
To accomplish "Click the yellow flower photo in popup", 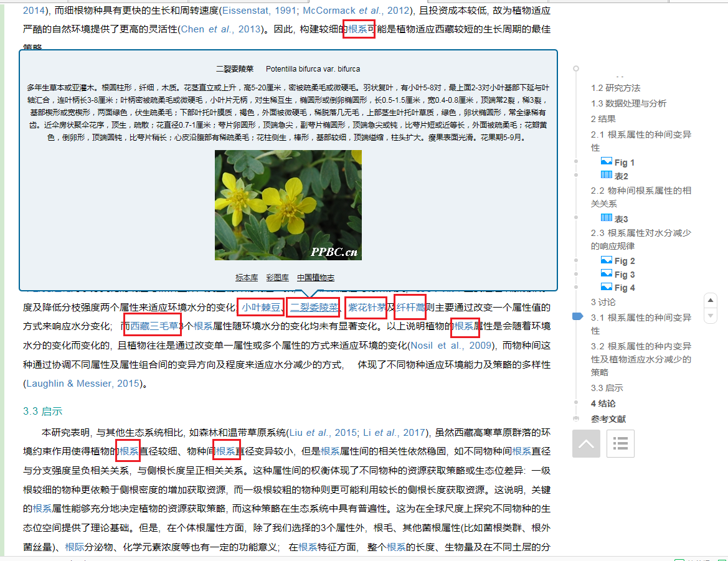I will point(288,205).
